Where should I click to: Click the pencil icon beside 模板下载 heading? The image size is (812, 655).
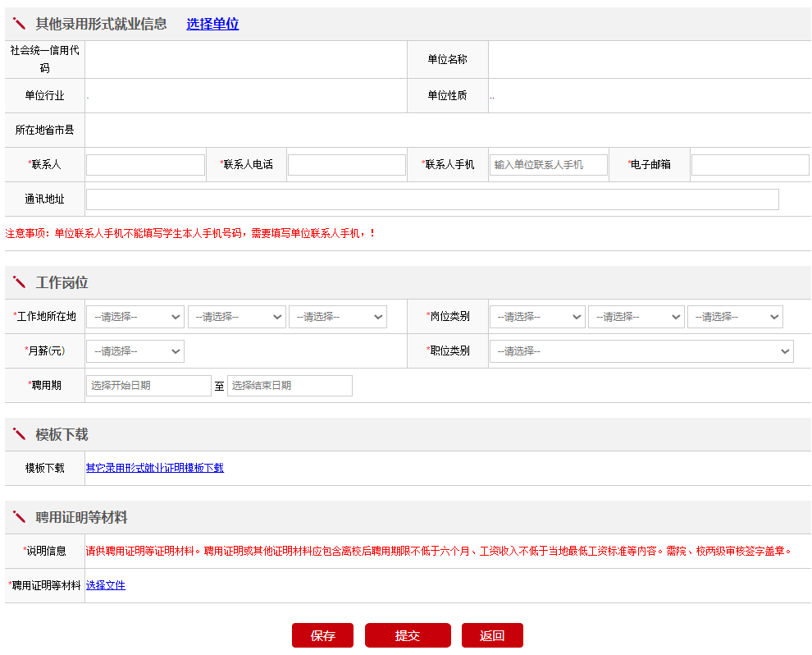20,434
